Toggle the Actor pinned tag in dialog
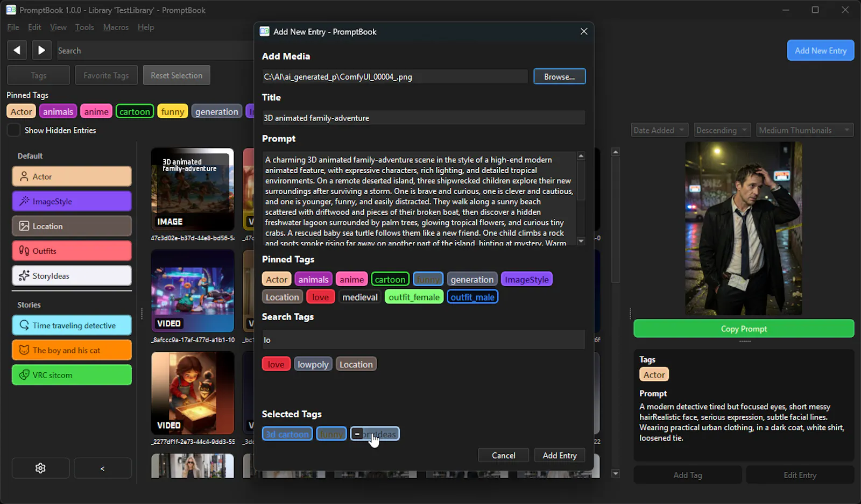This screenshot has height=504, width=861. point(277,280)
